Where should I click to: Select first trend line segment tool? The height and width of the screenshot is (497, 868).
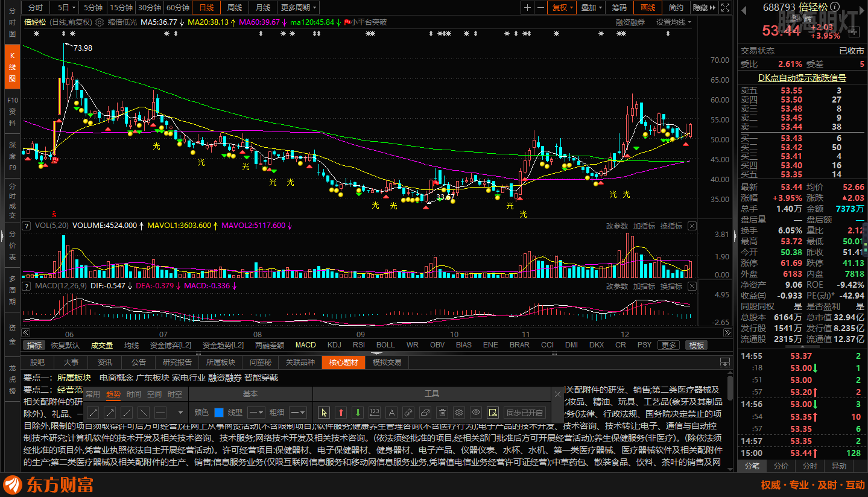pos(93,413)
